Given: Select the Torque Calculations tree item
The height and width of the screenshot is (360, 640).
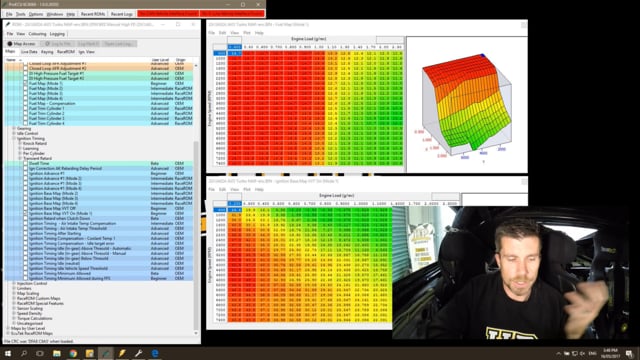Looking at the screenshot, I should click(35, 318).
